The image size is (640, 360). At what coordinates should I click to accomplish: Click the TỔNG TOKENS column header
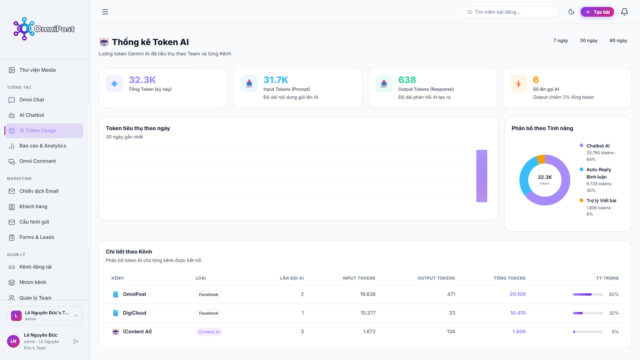[x=509, y=278]
